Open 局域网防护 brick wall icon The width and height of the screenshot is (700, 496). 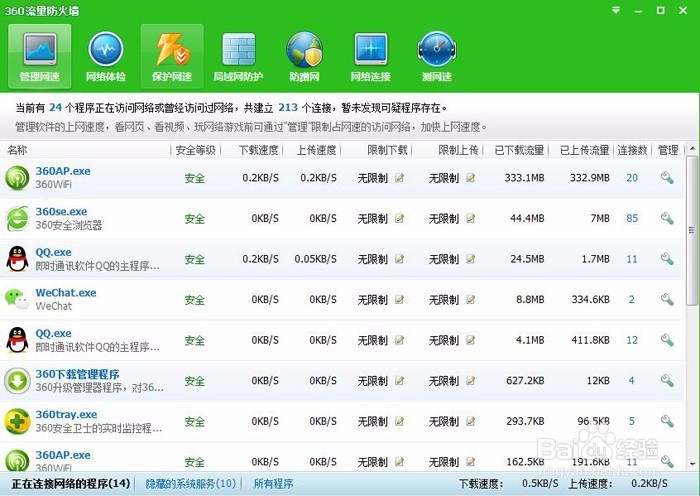pos(238,56)
